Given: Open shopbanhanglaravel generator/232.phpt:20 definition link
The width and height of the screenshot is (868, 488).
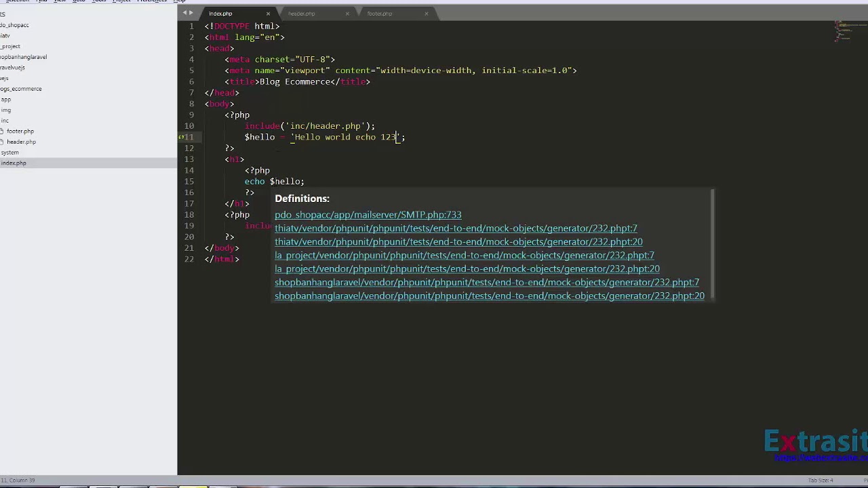Looking at the screenshot, I should click(490, 296).
